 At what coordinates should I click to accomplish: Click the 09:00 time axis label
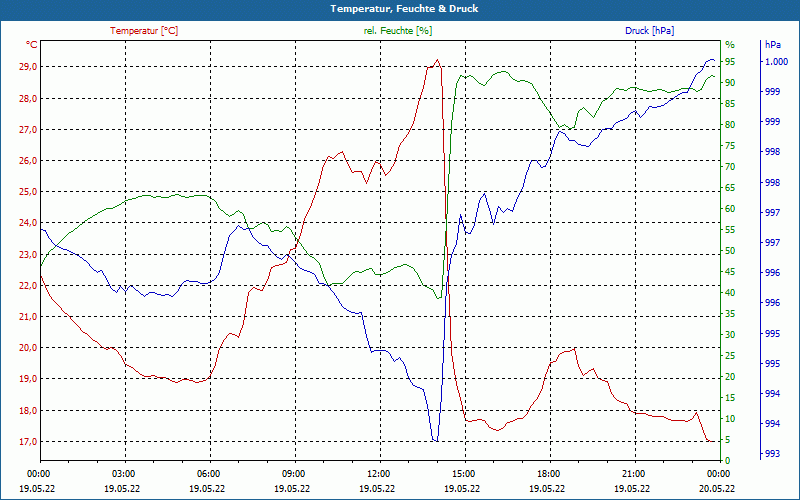pyautogui.click(x=293, y=474)
